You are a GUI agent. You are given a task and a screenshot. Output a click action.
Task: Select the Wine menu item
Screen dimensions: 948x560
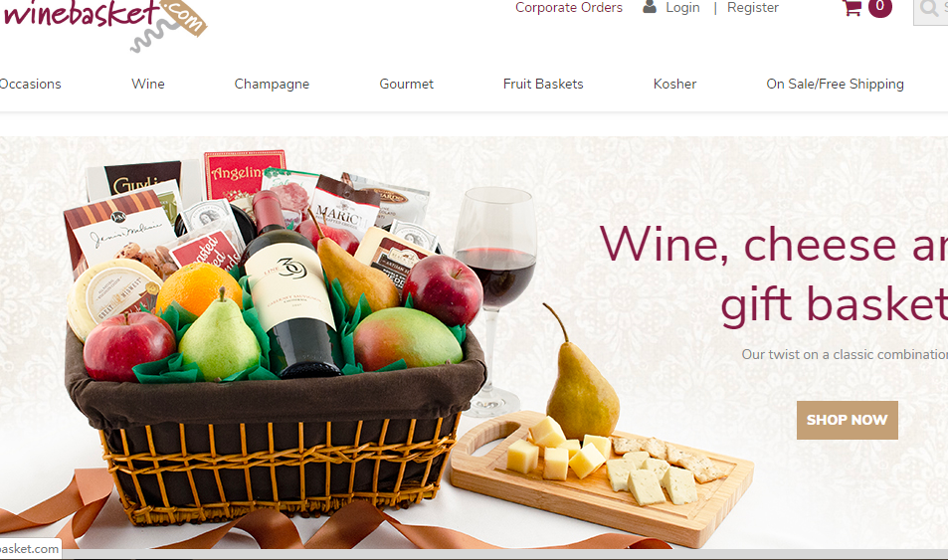coord(148,85)
